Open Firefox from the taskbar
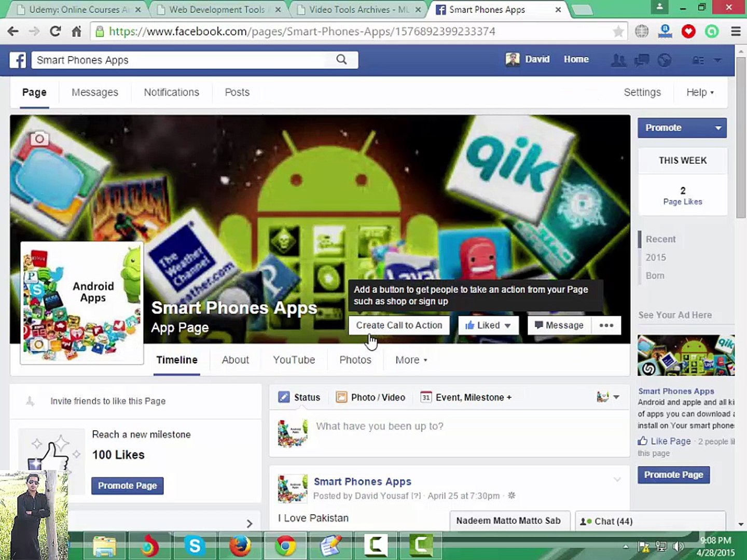Image resolution: width=747 pixels, height=560 pixels. click(x=240, y=545)
